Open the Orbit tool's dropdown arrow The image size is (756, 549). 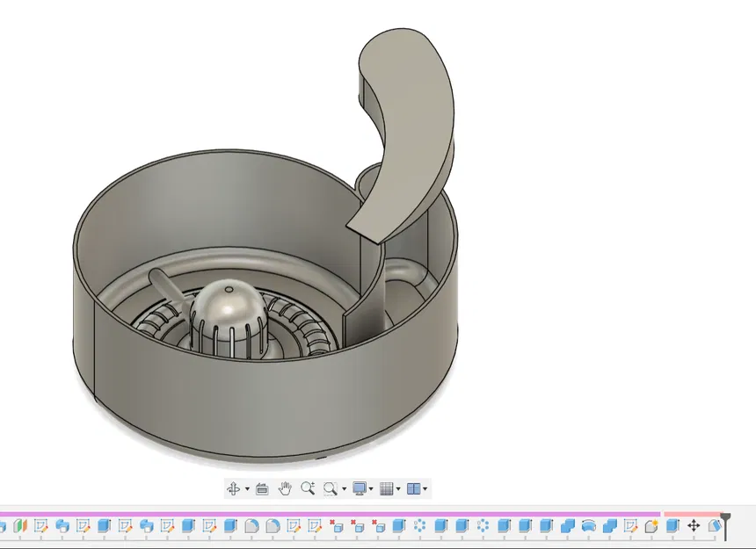[247, 489]
